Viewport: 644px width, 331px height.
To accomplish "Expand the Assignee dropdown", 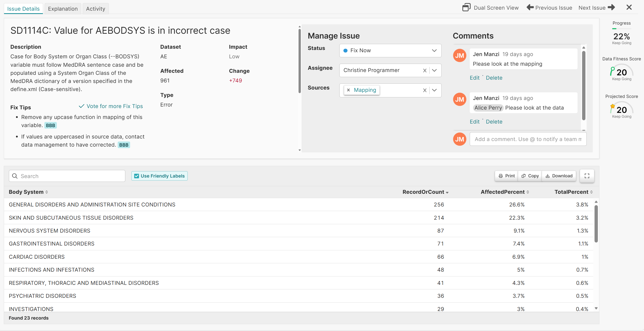I will coord(434,70).
